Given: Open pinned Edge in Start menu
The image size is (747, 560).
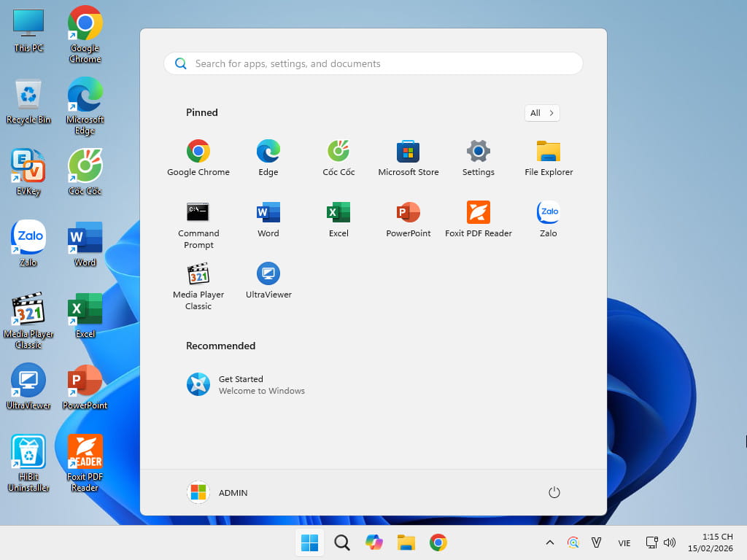Looking at the screenshot, I should coord(268,157).
